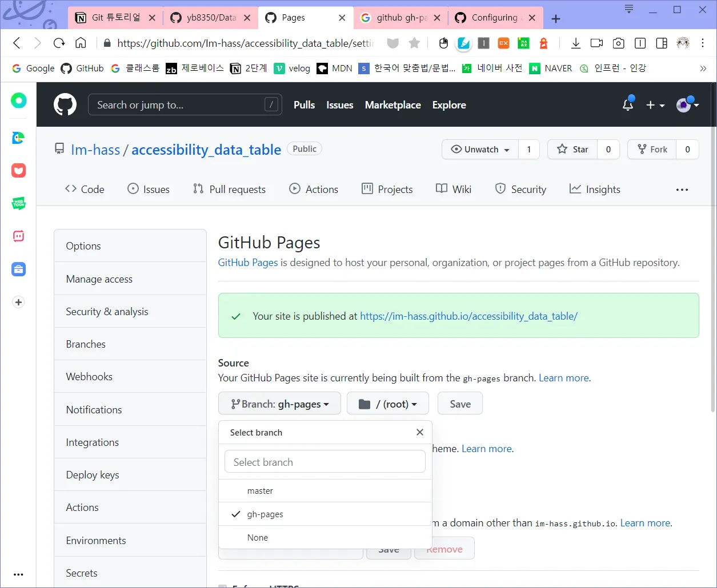
Task: Open the user avatar menu
Action: 687,105
